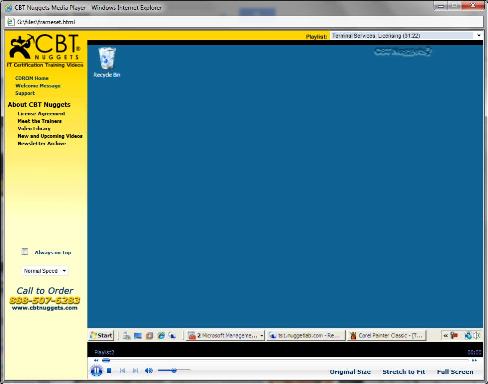The image size is (488, 384).
Task: Skip to the next track
Action: [x=135, y=370]
